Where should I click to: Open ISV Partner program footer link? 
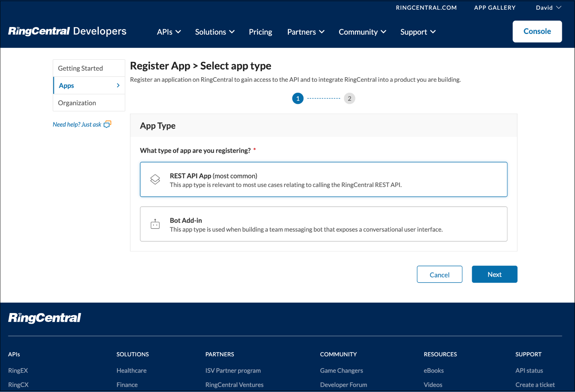(x=233, y=371)
